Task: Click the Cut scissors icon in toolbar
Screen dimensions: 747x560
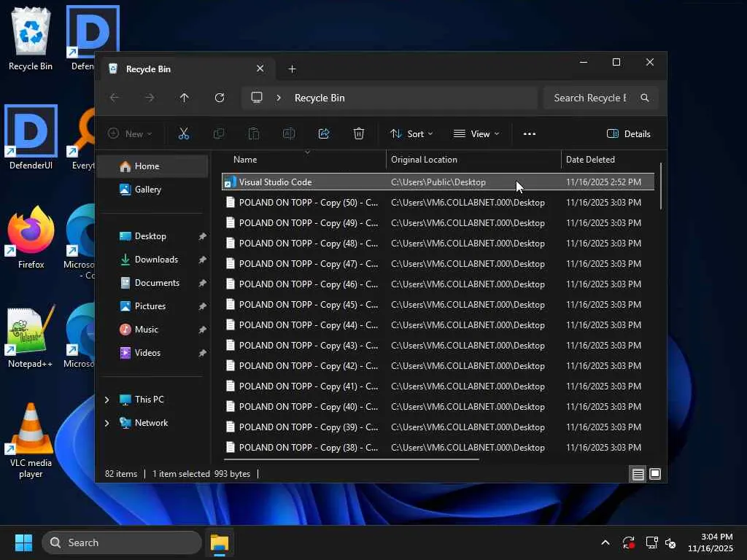Action: 183,134
